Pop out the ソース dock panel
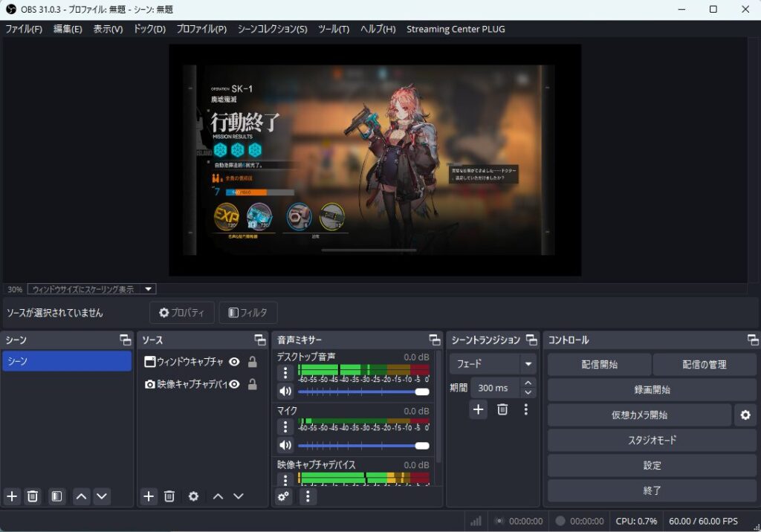The width and height of the screenshot is (761, 532). [x=260, y=340]
